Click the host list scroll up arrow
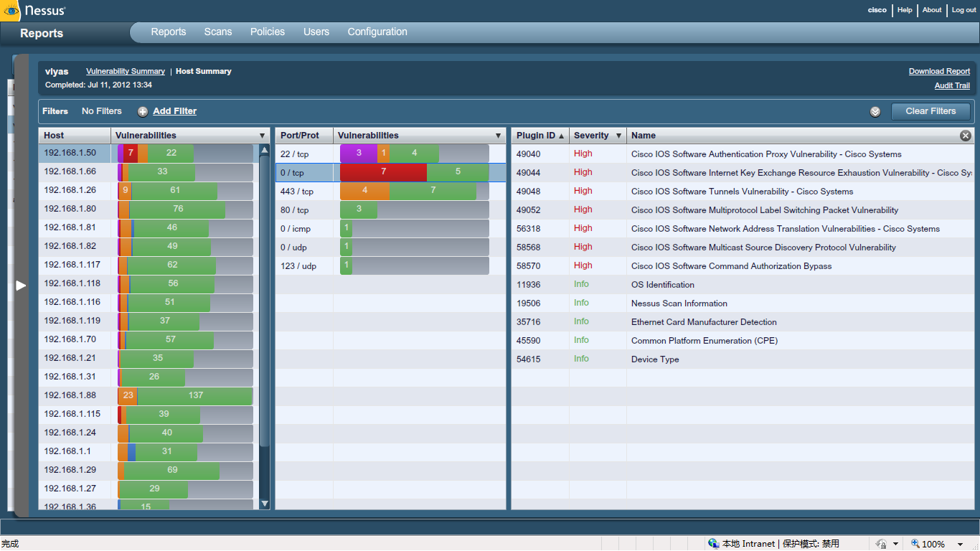Screen dimensions: 980x551 (x=264, y=151)
